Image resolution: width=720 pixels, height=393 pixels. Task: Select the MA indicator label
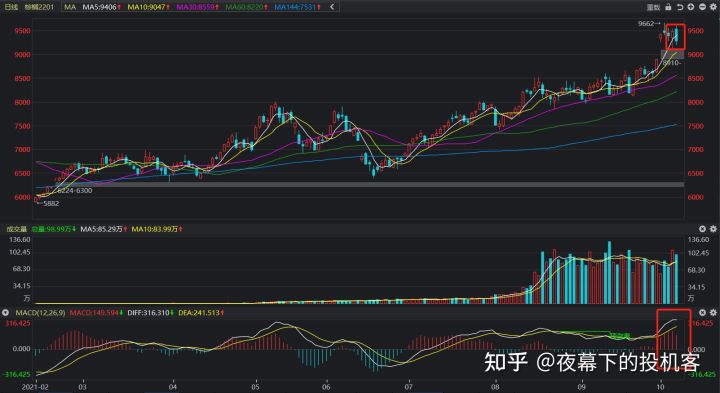(70, 7)
